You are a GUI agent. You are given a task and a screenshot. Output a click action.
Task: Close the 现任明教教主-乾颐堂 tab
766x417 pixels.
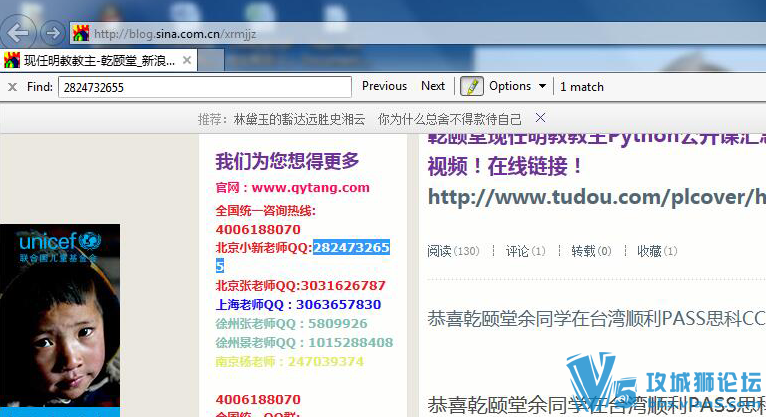click(187, 61)
